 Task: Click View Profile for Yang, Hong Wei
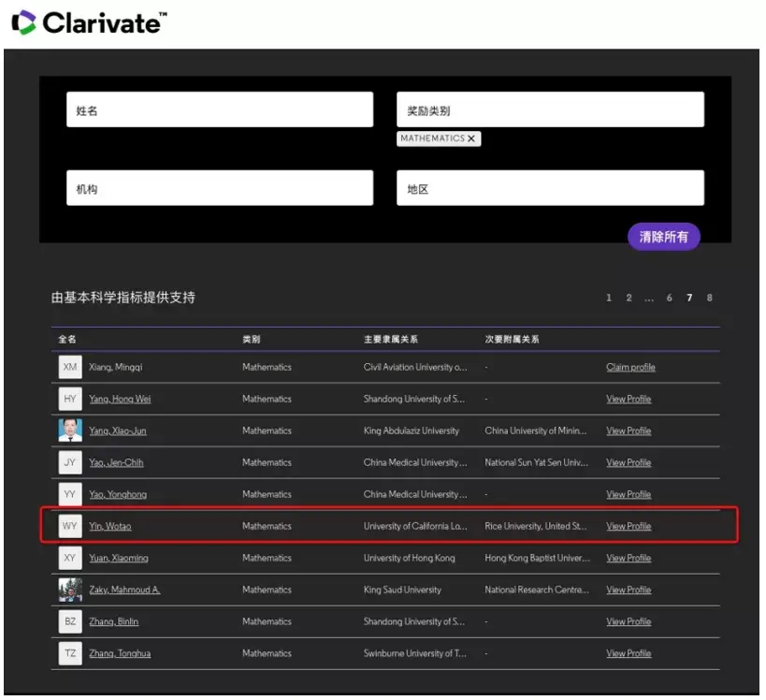[629, 399]
